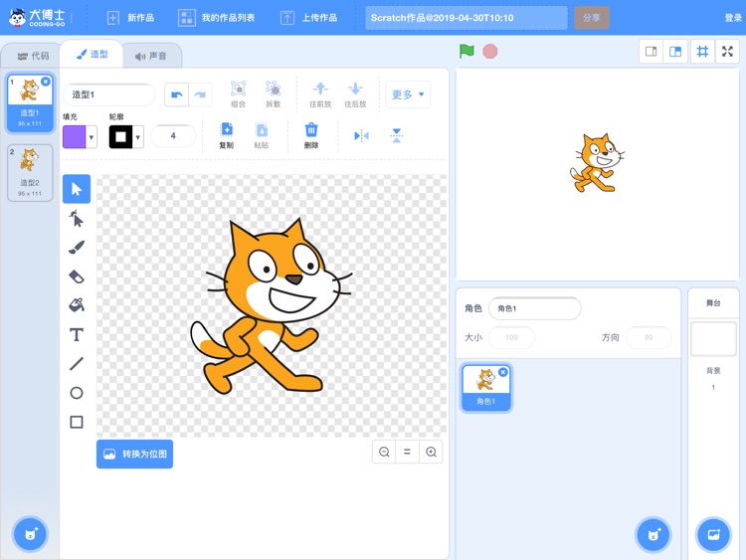This screenshot has height=560, width=746.
Task: Select costume 造型1 thumbnail
Action: (x=30, y=102)
